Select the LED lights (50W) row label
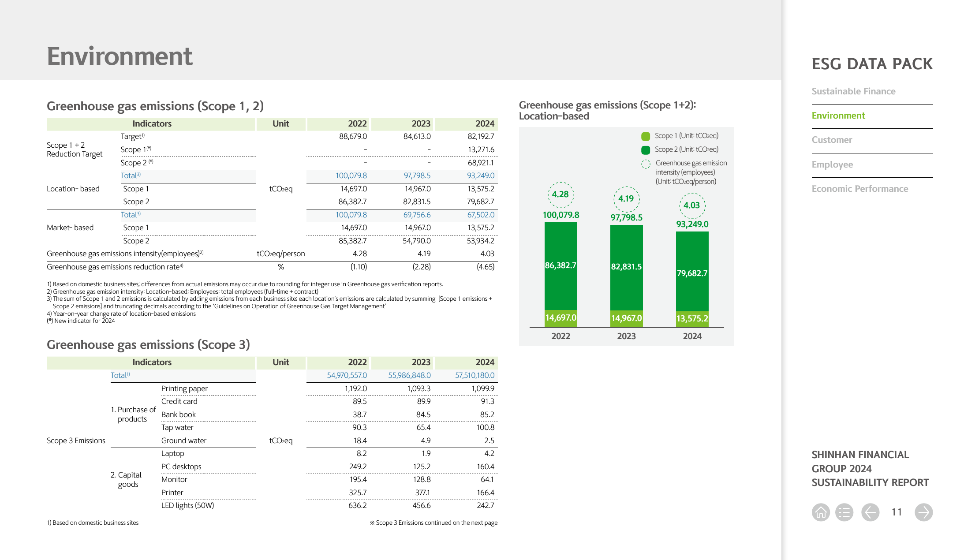Image resolution: width=964 pixels, height=560 pixels. pos(187,506)
